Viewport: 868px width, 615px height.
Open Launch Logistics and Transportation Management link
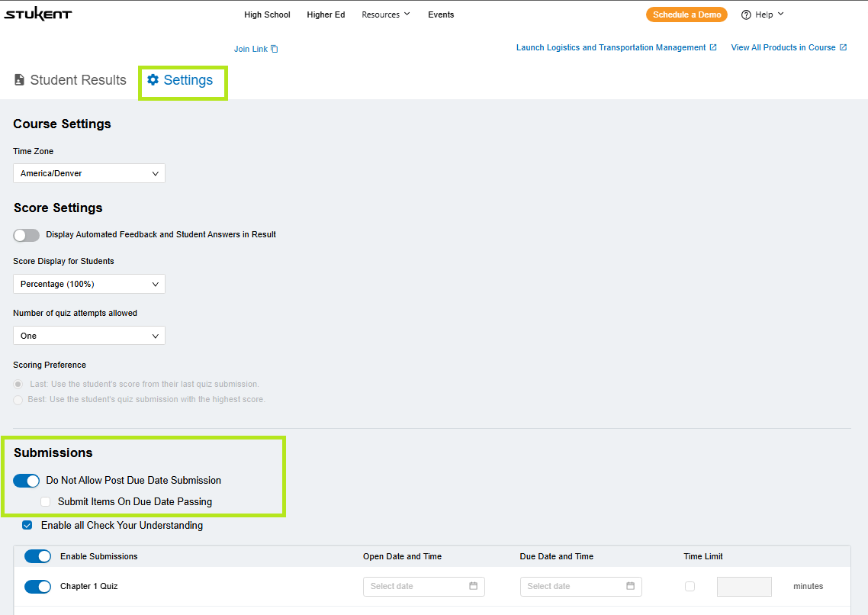(x=611, y=47)
